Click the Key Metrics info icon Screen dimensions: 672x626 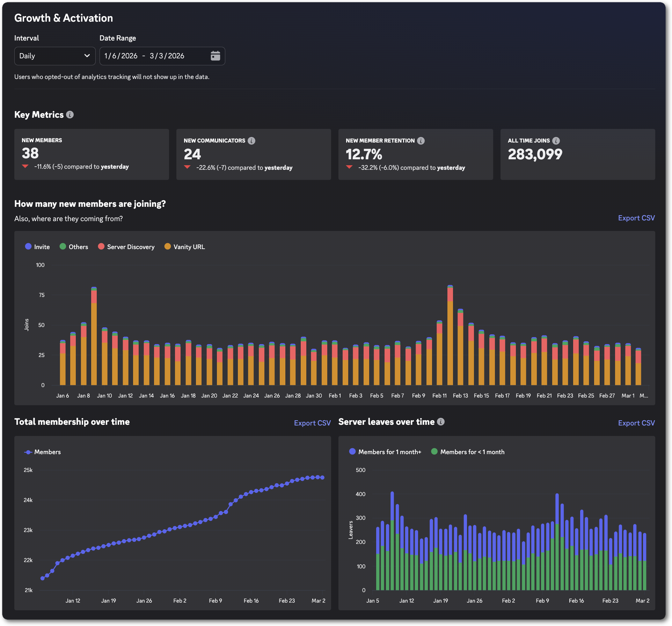(x=69, y=114)
